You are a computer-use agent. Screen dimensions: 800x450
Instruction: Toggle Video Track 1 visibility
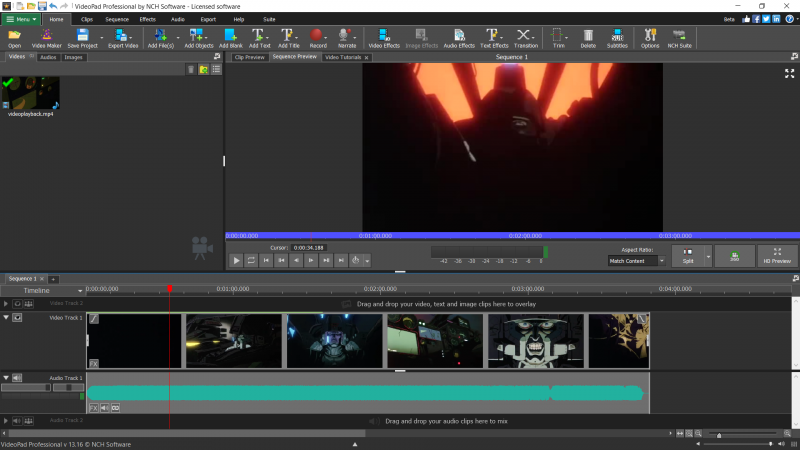(17, 317)
